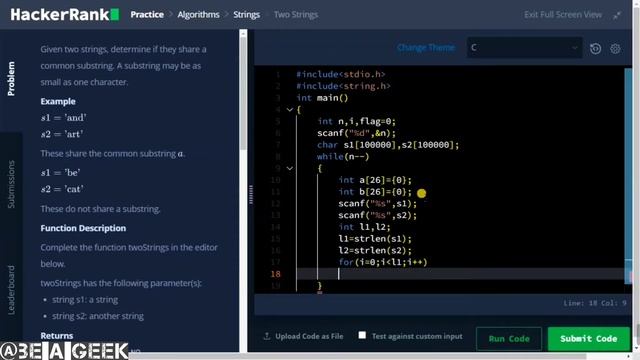
Task: Reset code with the history icon
Action: point(596,49)
